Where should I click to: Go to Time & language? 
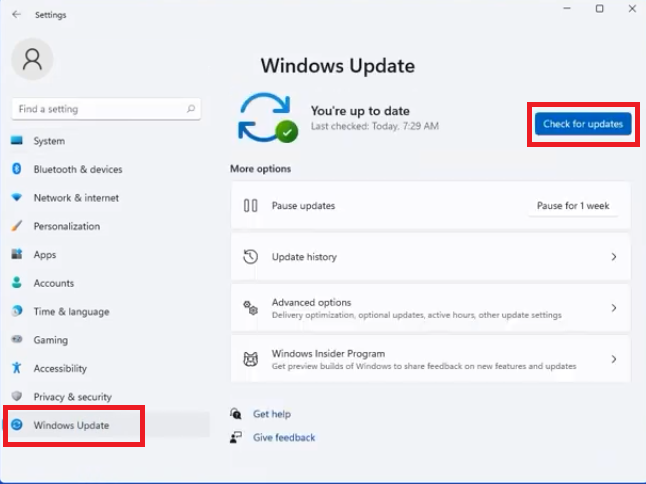coord(72,311)
